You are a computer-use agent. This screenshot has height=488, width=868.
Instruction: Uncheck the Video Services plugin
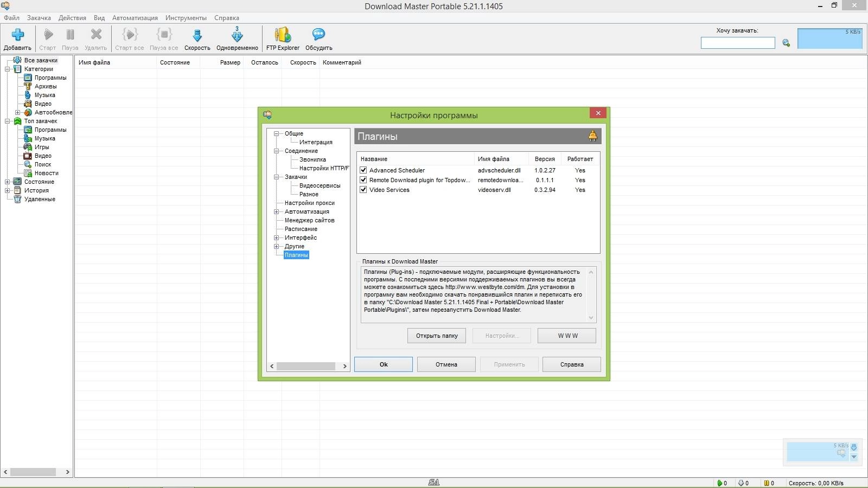pyautogui.click(x=363, y=190)
